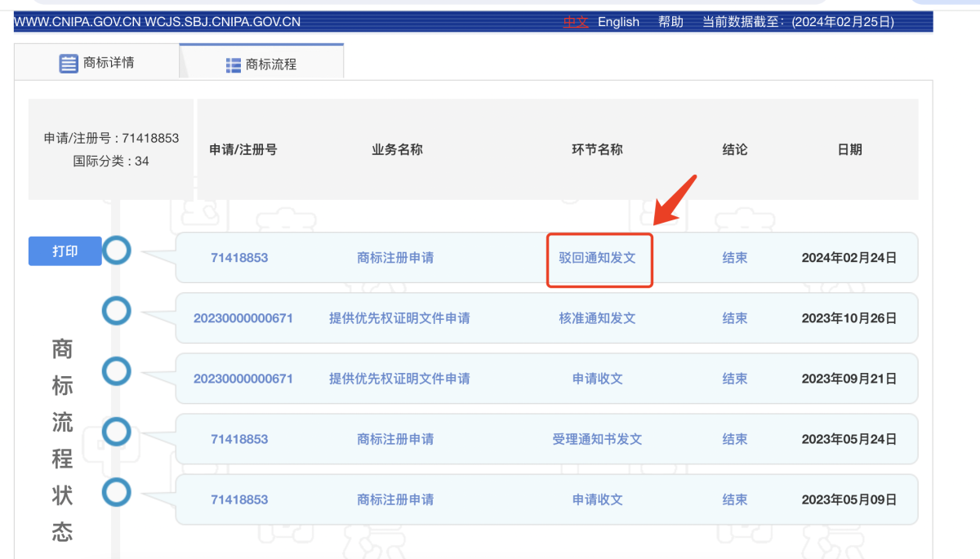This screenshot has width=980, height=559.
Task: Click 申请收文 in the 2023年05月09日 row
Action: click(x=598, y=499)
